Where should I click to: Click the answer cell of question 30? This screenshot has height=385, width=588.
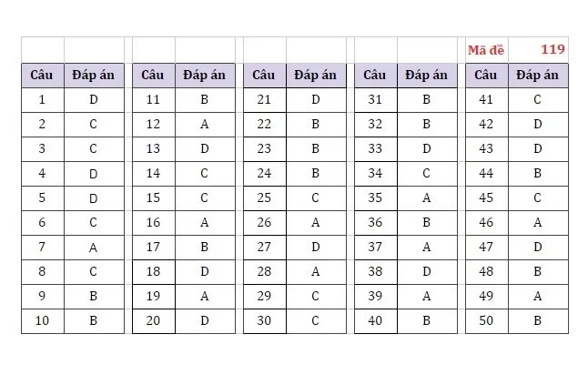[316, 321]
